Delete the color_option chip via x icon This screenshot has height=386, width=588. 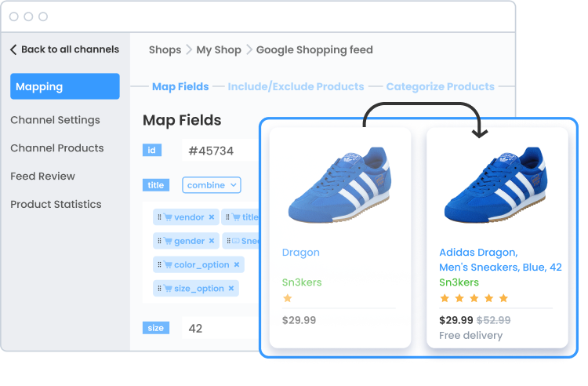(237, 265)
